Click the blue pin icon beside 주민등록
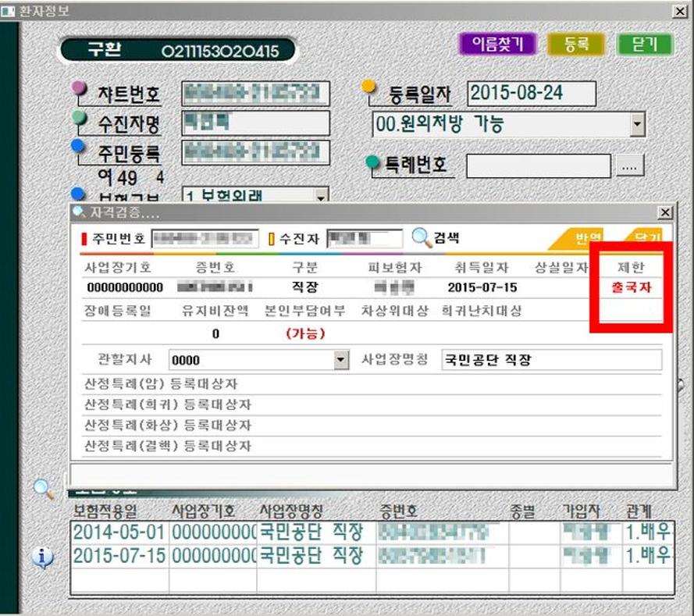The height and width of the screenshot is (616, 694). (x=78, y=146)
